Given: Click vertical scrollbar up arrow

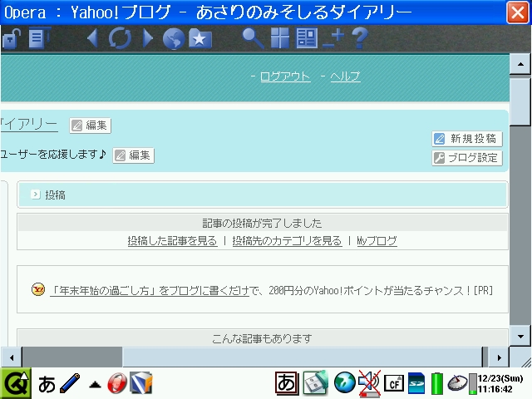Looking at the screenshot, I should coord(520,64).
